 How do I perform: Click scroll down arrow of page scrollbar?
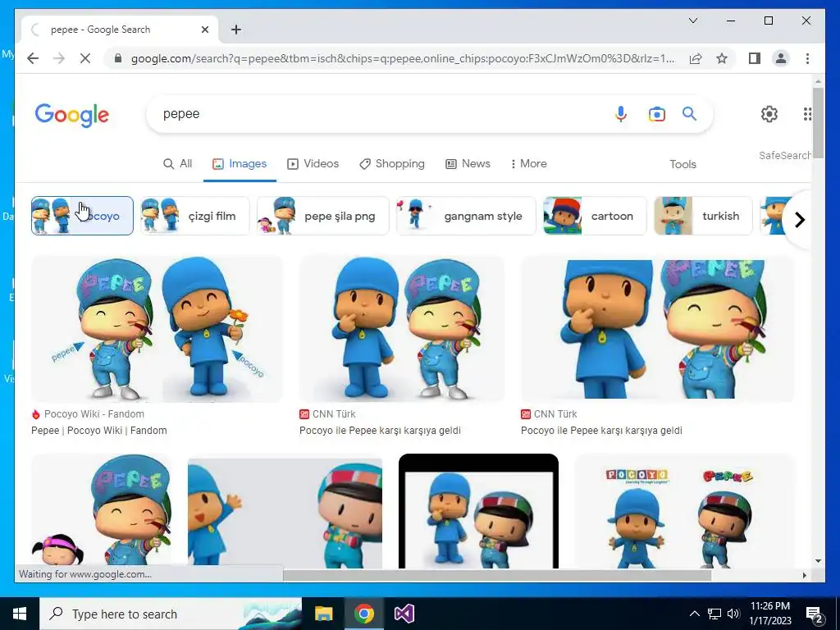[818, 561]
